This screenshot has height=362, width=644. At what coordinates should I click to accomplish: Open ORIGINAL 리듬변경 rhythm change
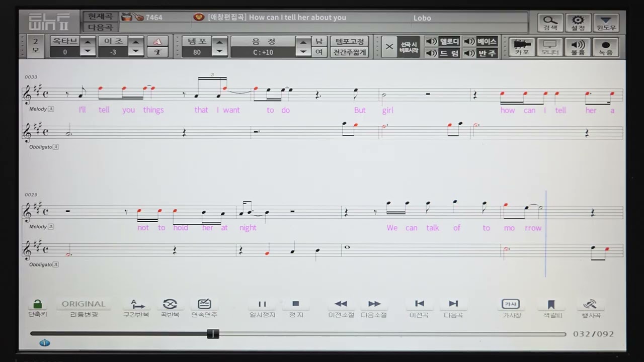[84, 308]
